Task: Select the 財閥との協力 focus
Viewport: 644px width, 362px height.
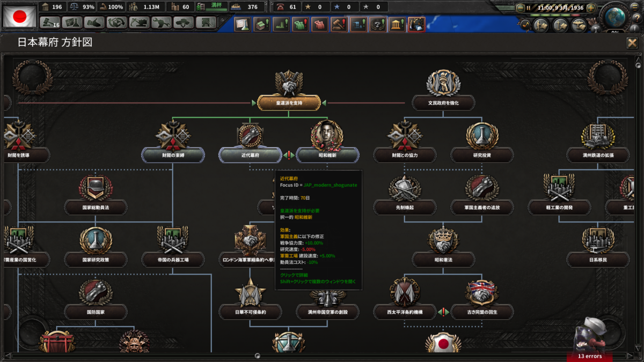Action: 405,155
